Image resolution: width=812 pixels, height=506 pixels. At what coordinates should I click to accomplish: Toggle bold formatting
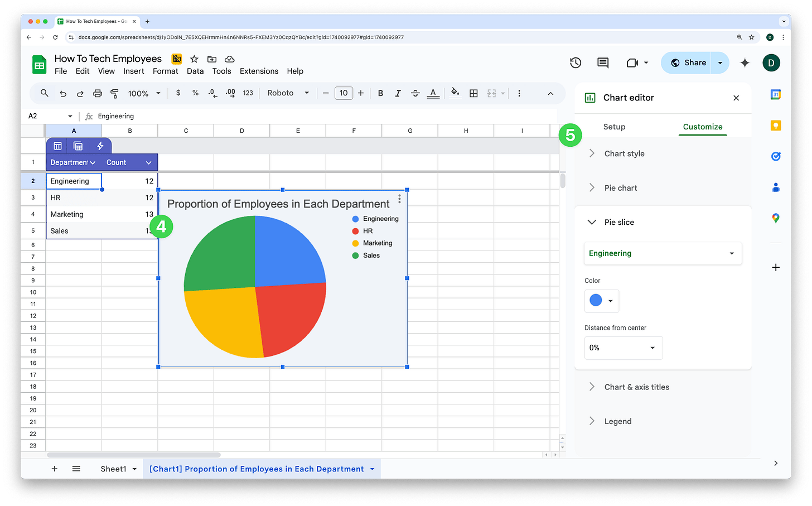(x=380, y=93)
